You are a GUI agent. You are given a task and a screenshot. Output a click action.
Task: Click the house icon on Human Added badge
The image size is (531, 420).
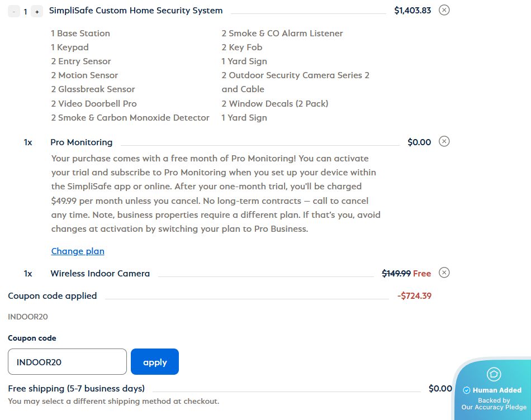(494, 374)
